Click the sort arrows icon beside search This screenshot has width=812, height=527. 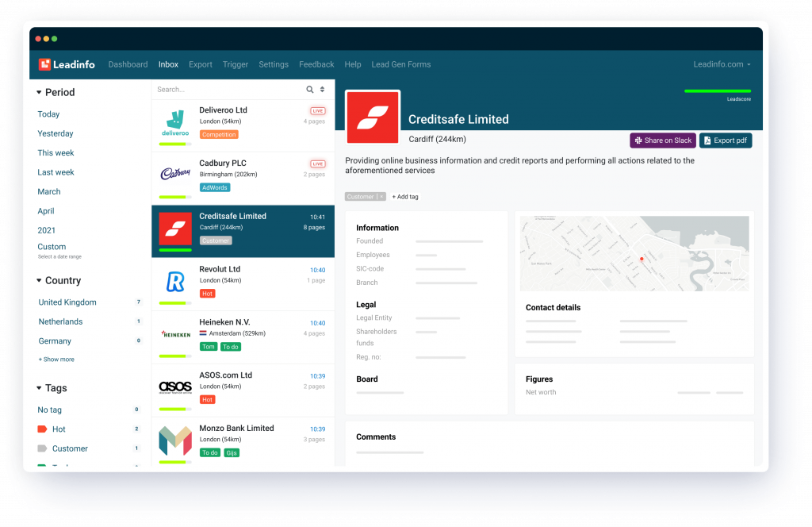(x=322, y=90)
